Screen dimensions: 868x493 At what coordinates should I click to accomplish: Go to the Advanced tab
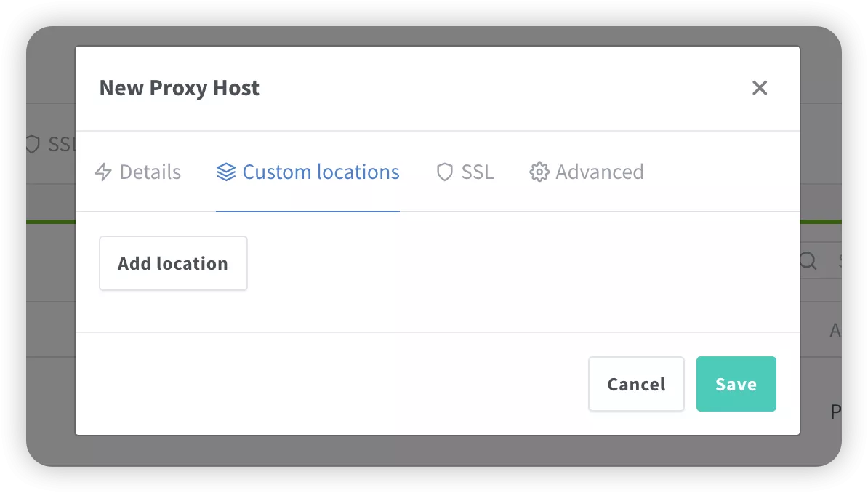tap(599, 172)
